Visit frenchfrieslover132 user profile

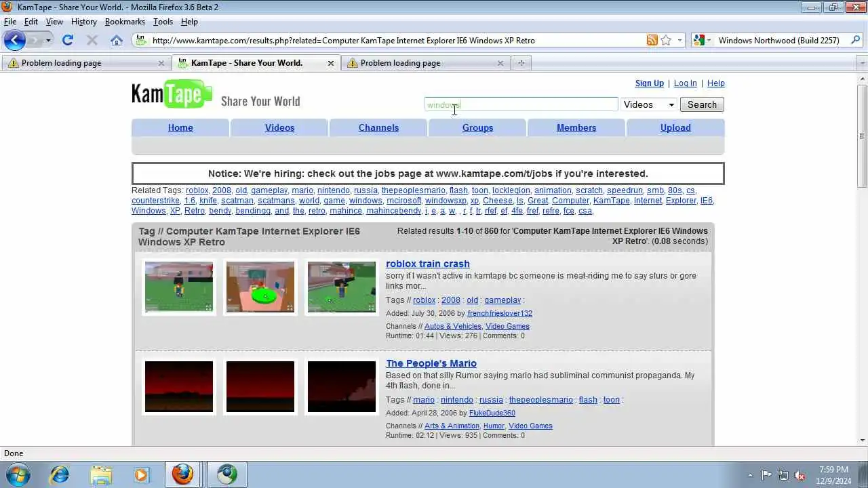click(500, 314)
